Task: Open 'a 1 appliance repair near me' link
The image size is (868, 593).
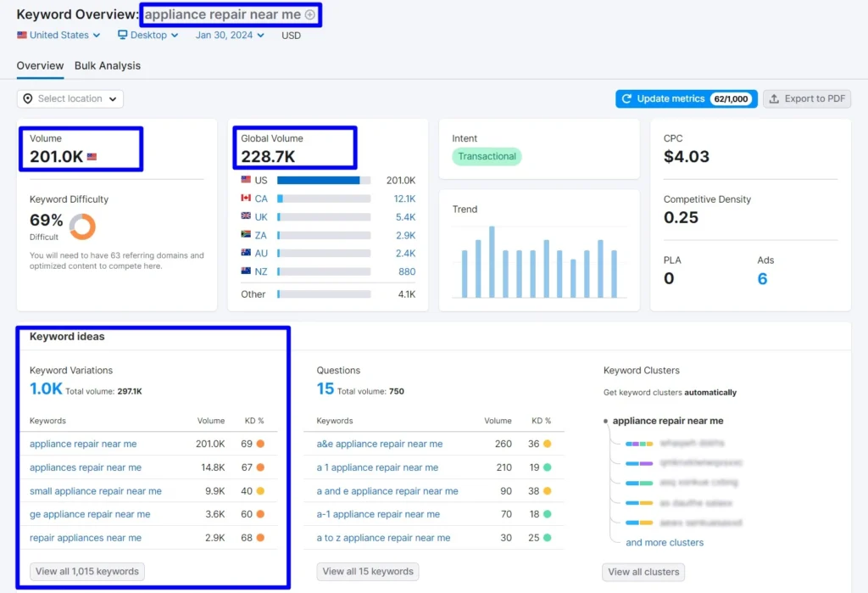Action: (377, 467)
